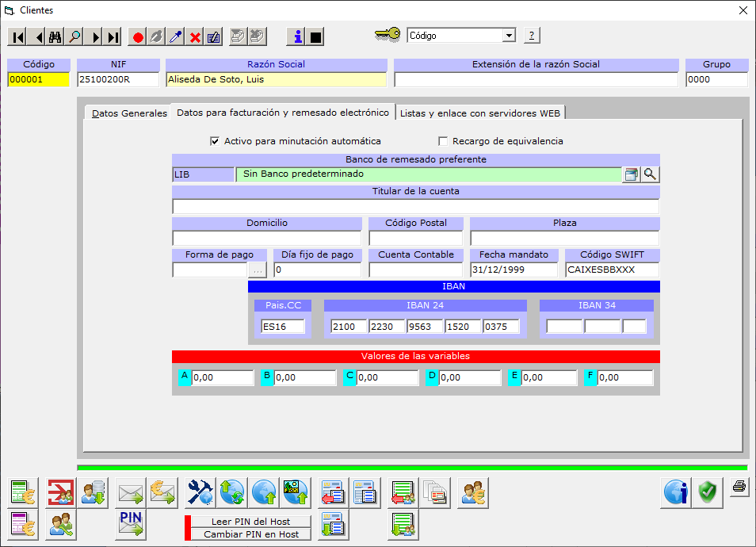The height and width of the screenshot is (547, 756).
Task: Click the blue info icon in toolbar
Action: click(296, 36)
